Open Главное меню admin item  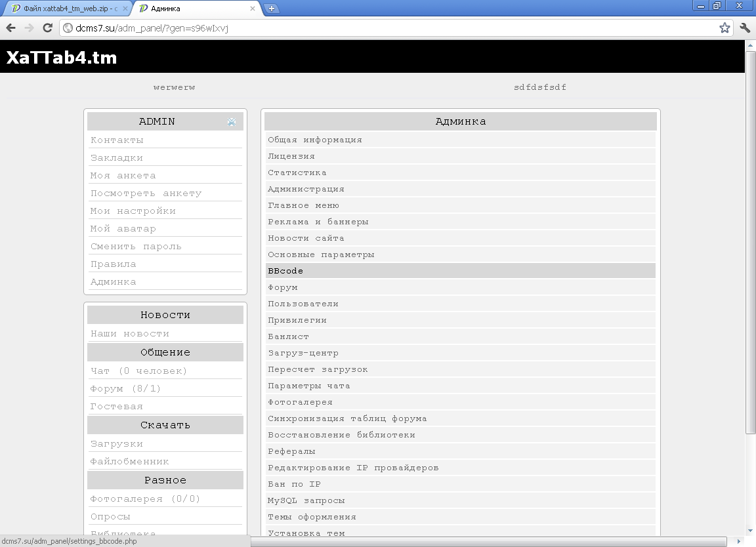point(461,205)
